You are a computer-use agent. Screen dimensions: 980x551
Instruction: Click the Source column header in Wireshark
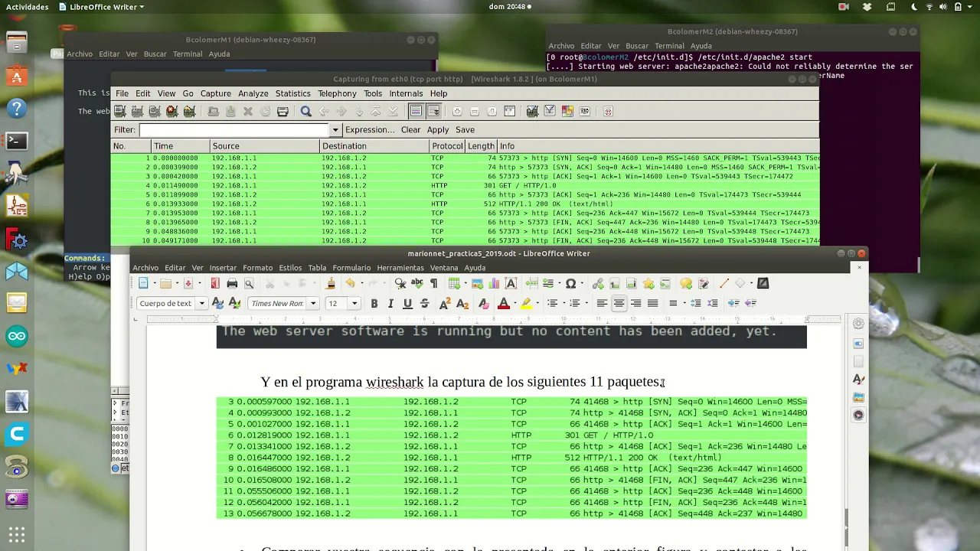pos(264,145)
